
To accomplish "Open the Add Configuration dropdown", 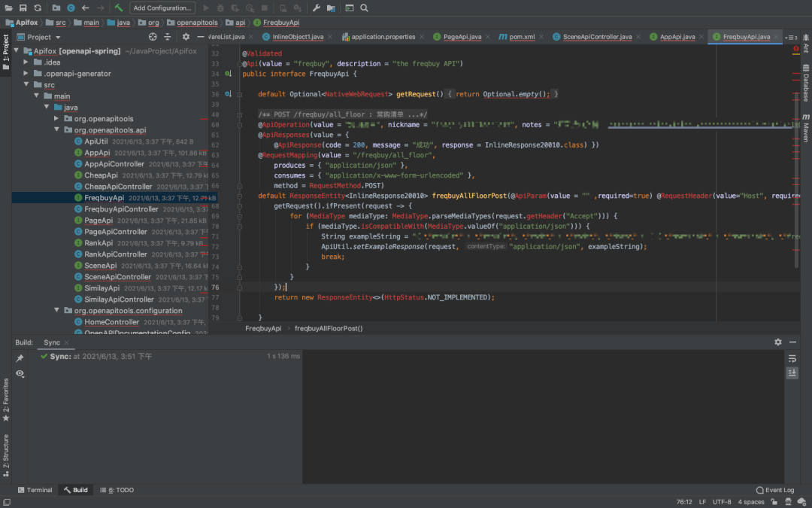I will pyautogui.click(x=162, y=8).
